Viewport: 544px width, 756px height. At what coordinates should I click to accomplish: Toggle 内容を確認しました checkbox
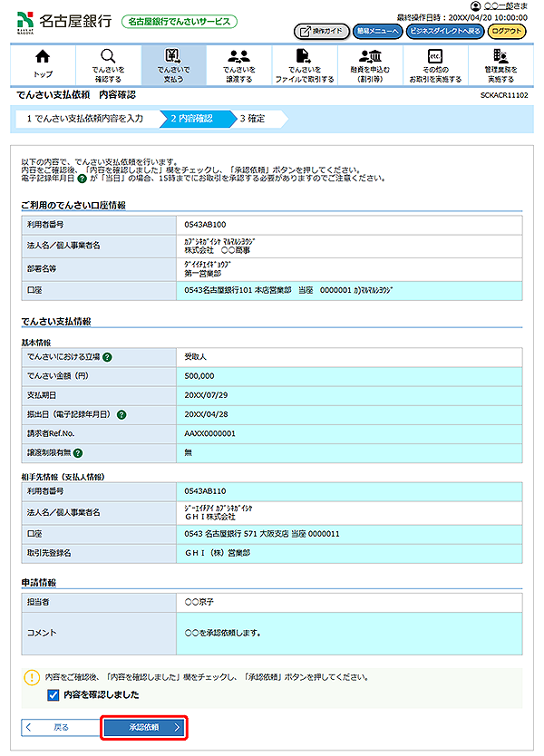tap(53, 695)
